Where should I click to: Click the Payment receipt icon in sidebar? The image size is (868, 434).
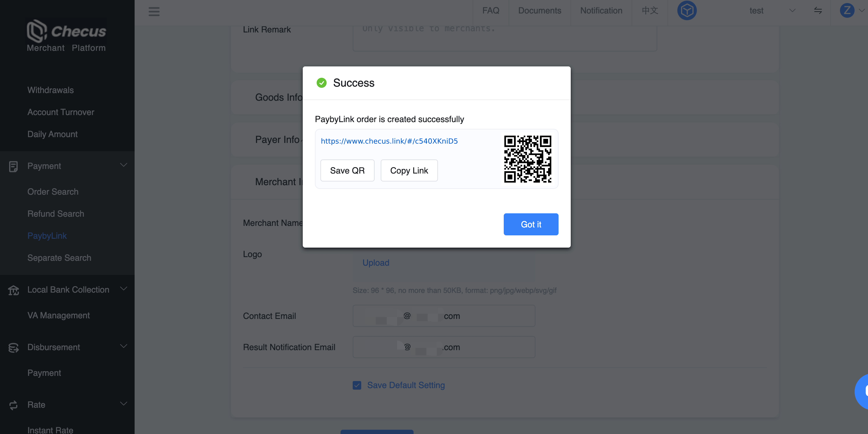point(13,166)
